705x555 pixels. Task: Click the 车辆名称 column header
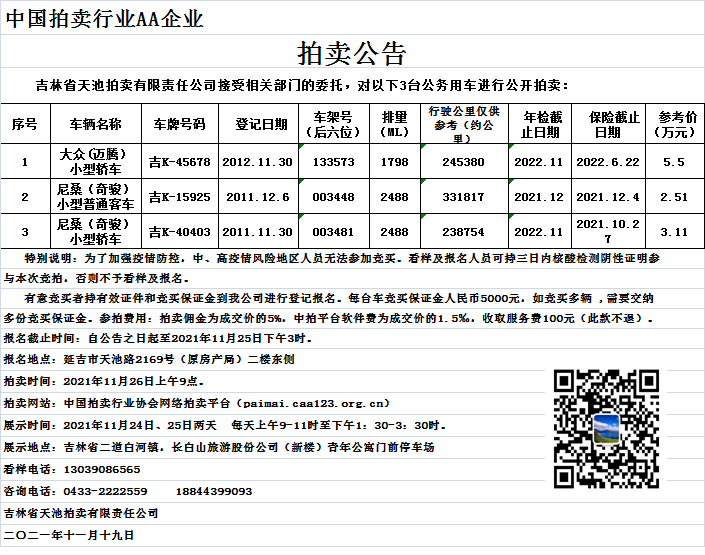(96, 124)
